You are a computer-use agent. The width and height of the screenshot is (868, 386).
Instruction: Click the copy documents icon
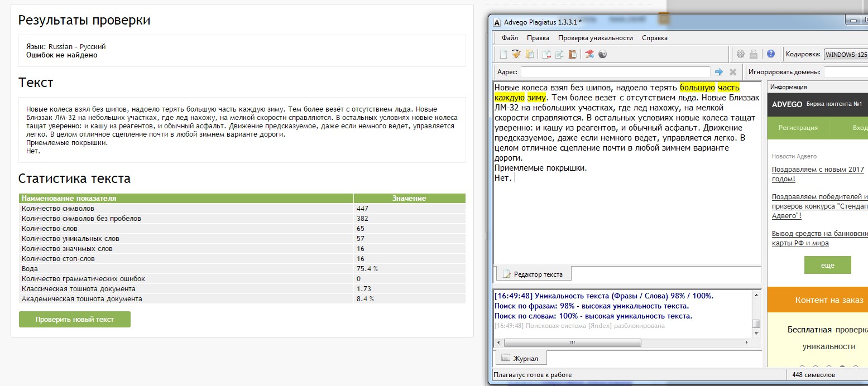point(559,54)
